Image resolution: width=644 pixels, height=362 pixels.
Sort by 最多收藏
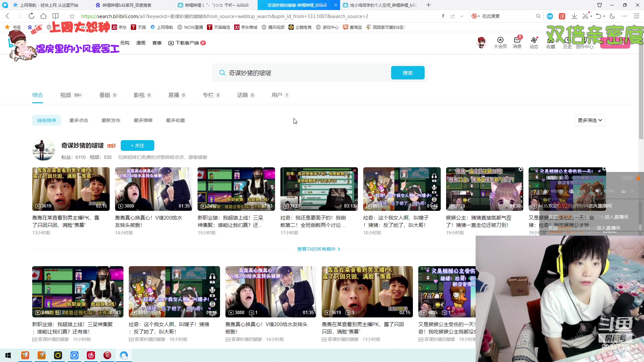coord(175,120)
